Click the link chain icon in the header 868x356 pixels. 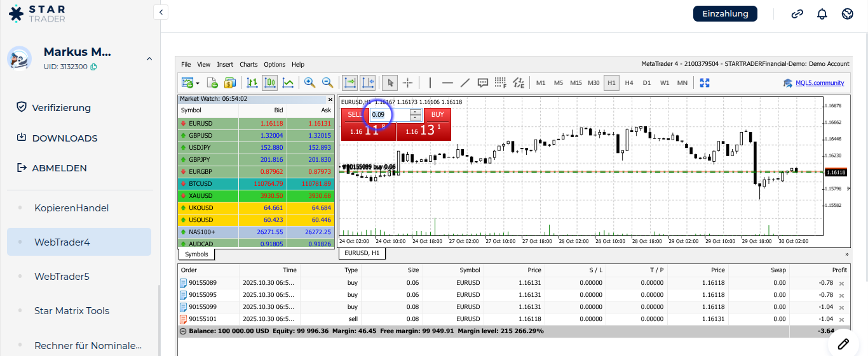[797, 14]
